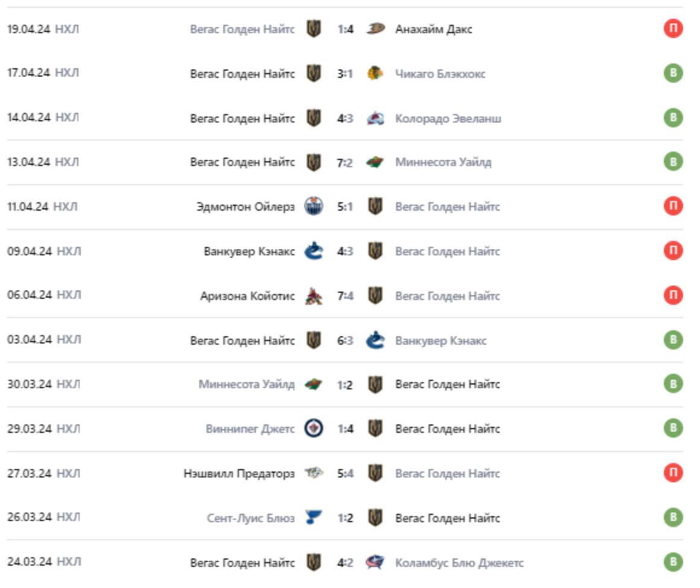Click the Edmonton Oilers logo icon
This screenshot has height=588, width=700.
[314, 206]
